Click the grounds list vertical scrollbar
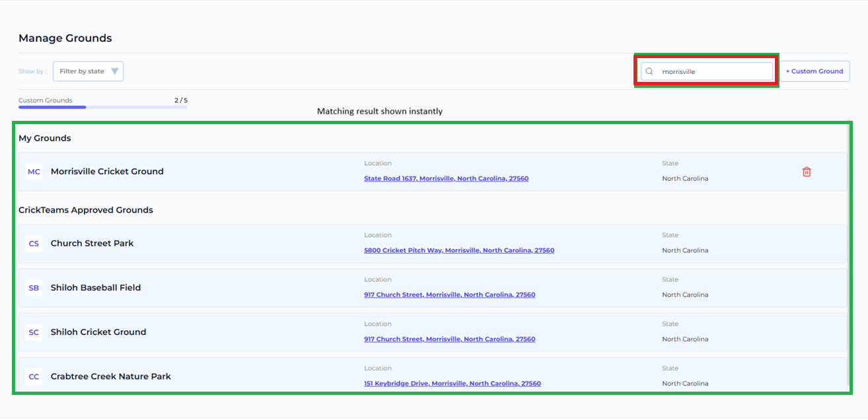Screen dimensions: 868x420 (849, 258)
